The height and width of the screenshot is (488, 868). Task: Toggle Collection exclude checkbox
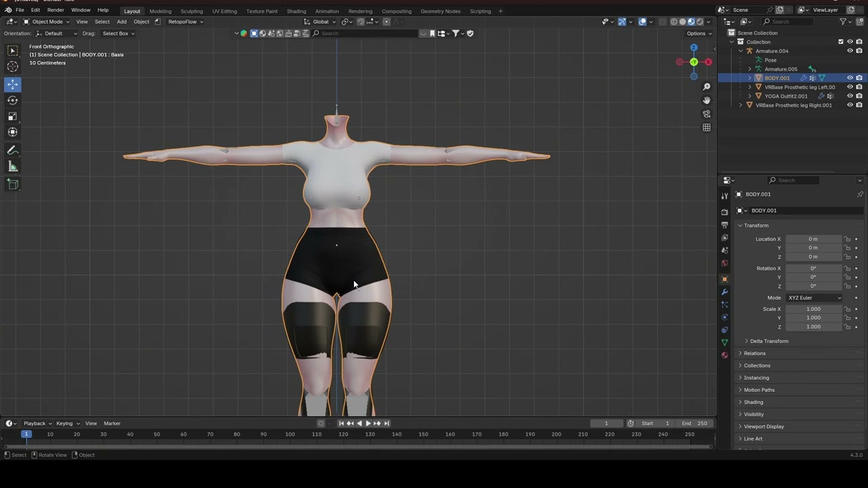click(841, 42)
